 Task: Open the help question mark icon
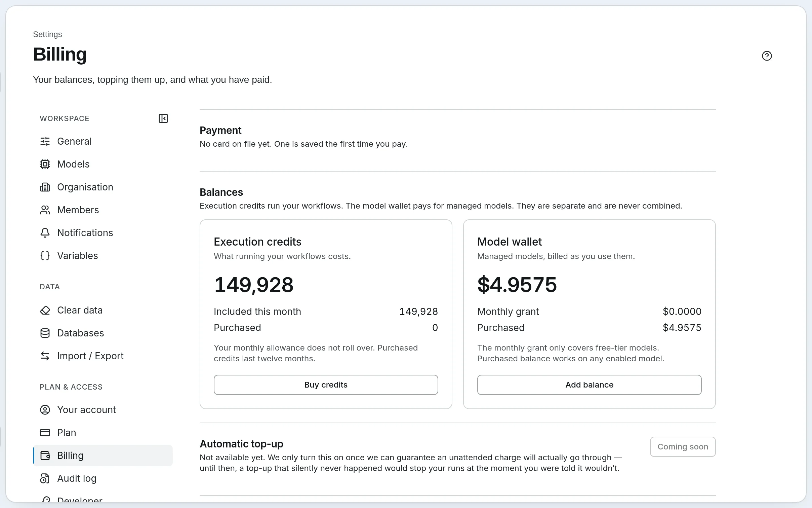(x=767, y=56)
